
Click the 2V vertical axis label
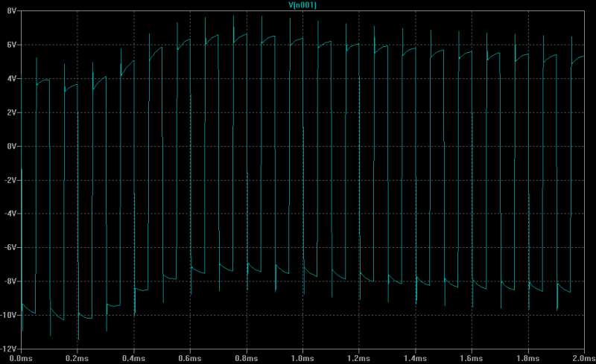pyautogui.click(x=12, y=112)
